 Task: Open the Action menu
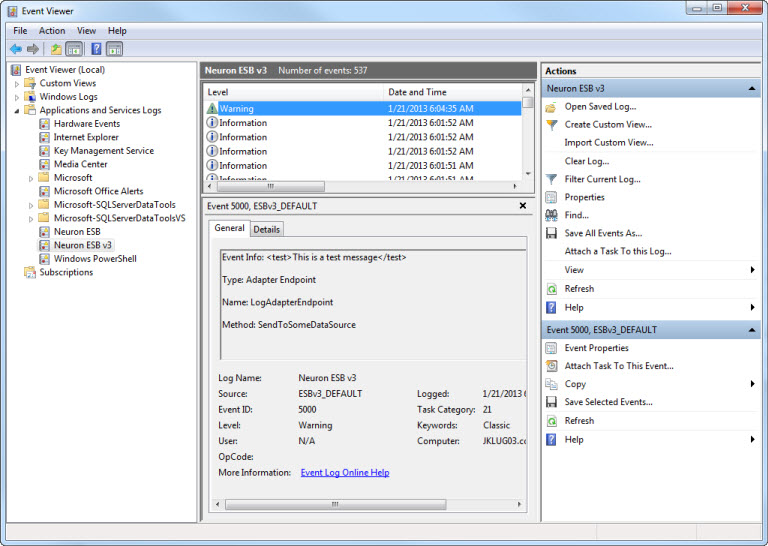point(52,31)
